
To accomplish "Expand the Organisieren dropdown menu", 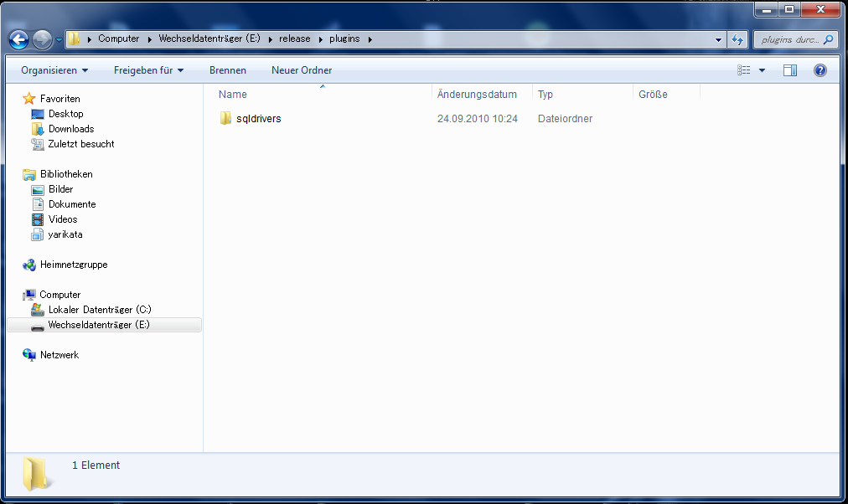I will tap(54, 70).
